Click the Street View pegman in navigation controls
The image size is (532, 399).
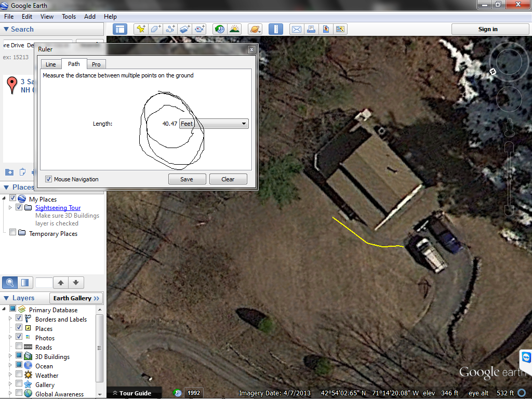point(509,127)
